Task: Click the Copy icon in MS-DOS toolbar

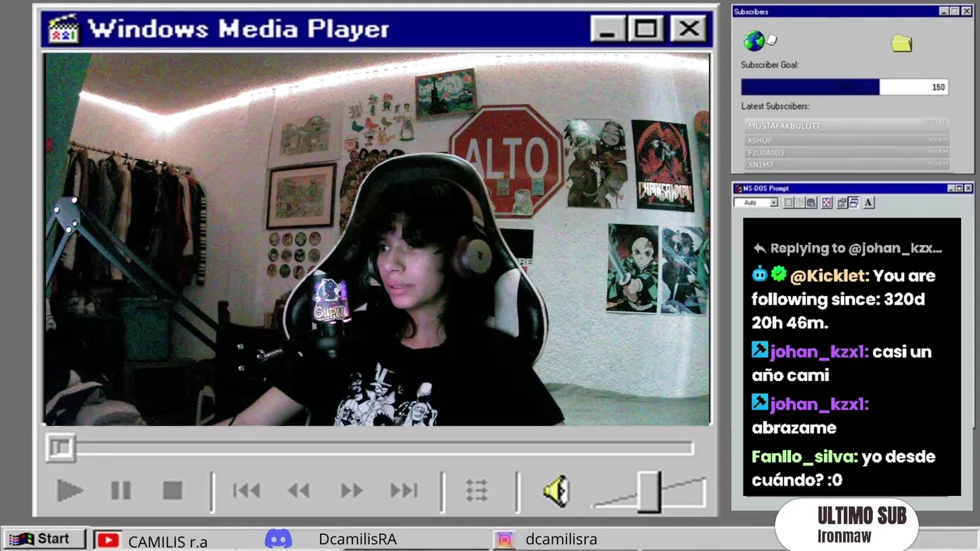Action: [800, 203]
